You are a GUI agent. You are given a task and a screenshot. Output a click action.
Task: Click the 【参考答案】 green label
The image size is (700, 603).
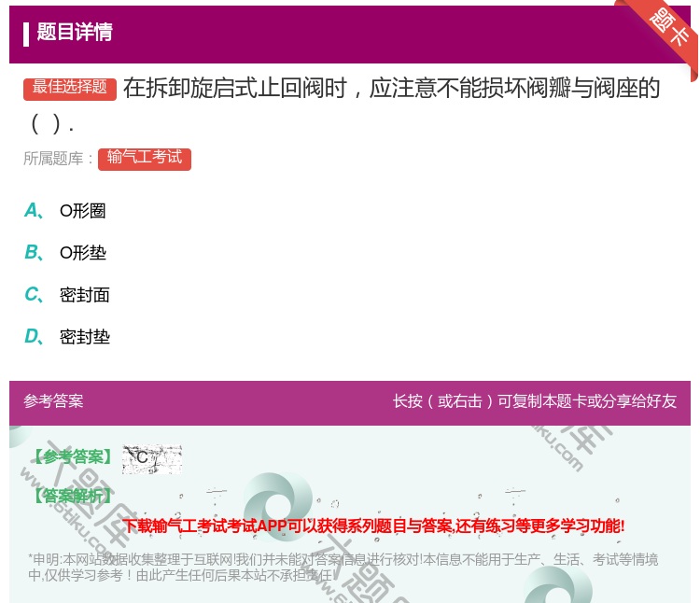[73, 457]
